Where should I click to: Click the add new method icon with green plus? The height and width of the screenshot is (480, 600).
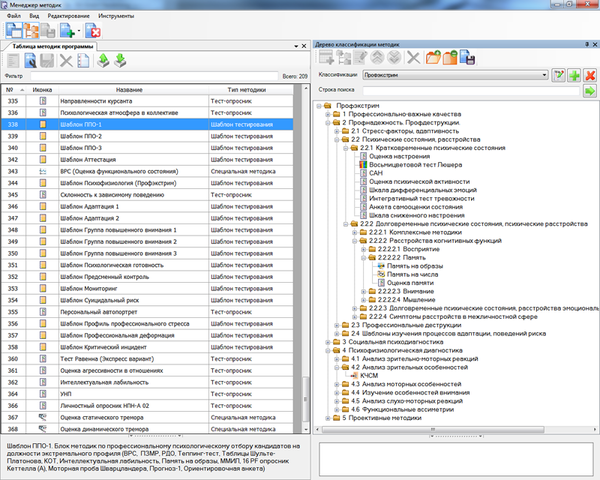[x=67, y=31]
